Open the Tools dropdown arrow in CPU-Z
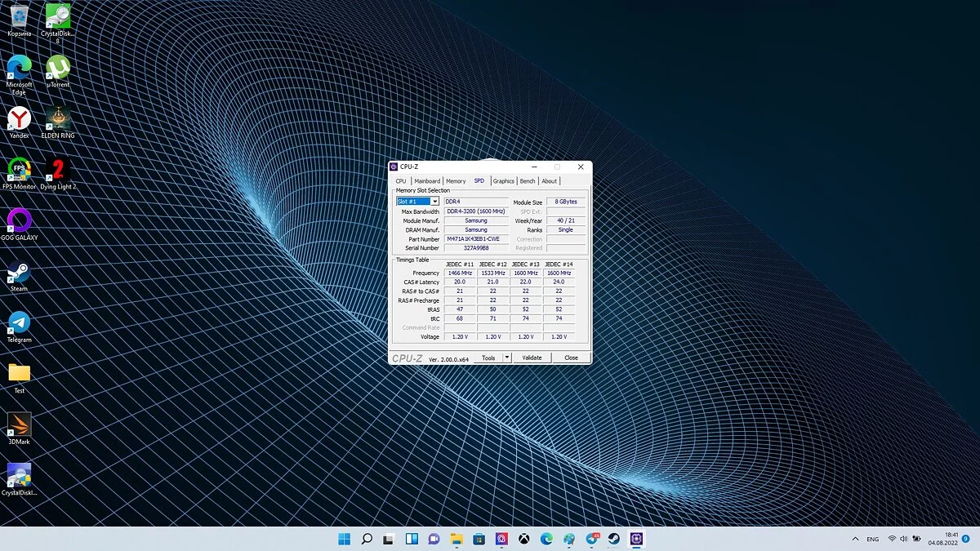The height and width of the screenshot is (551, 980). tap(506, 358)
